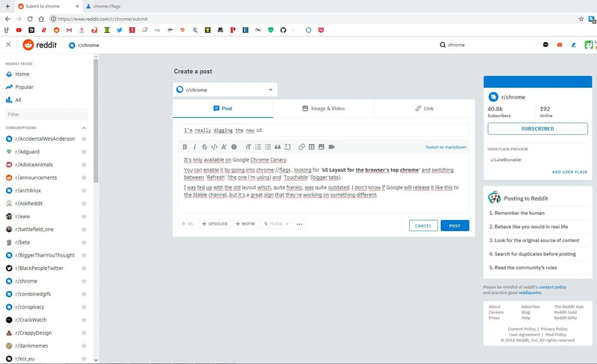The height and width of the screenshot is (364, 597).
Task: Apply heading style with the TT icon
Action: pos(248,147)
